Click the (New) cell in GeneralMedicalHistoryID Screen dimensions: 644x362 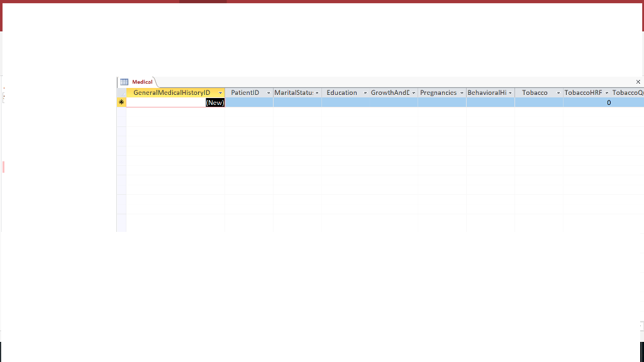click(175, 102)
